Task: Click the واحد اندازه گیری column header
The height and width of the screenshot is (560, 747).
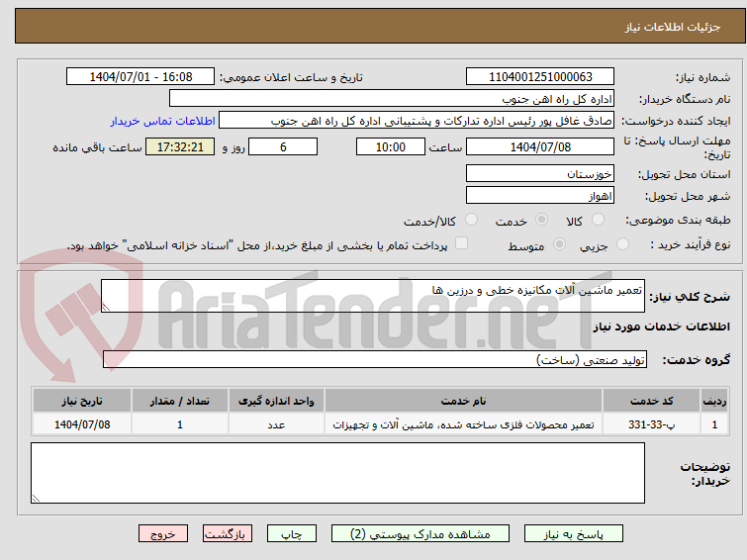Action: (x=276, y=401)
